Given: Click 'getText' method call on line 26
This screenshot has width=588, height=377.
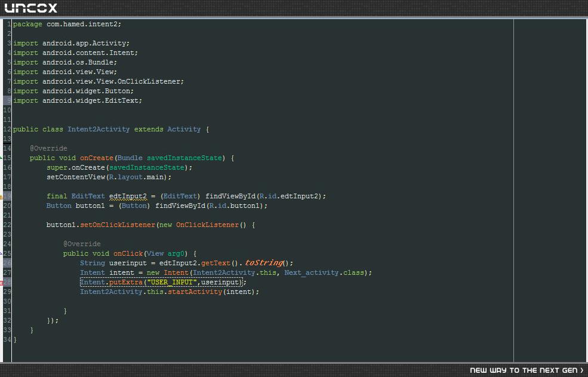Looking at the screenshot, I should click(x=216, y=263).
